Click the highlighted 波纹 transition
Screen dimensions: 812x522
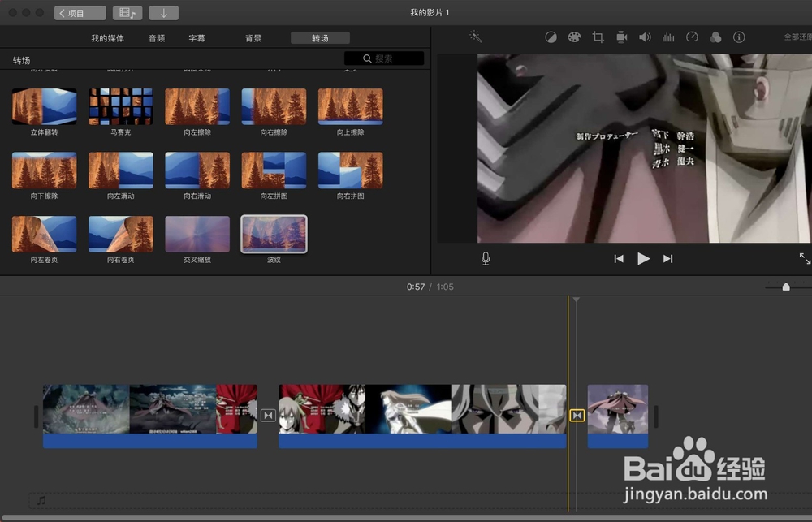pyautogui.click(x=274, y=234)
